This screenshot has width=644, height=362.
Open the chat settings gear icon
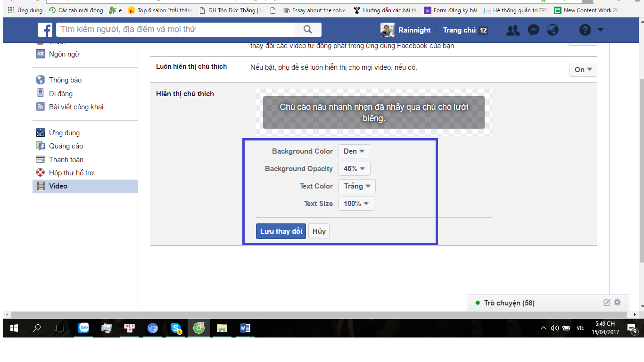(x=618, y=303)
